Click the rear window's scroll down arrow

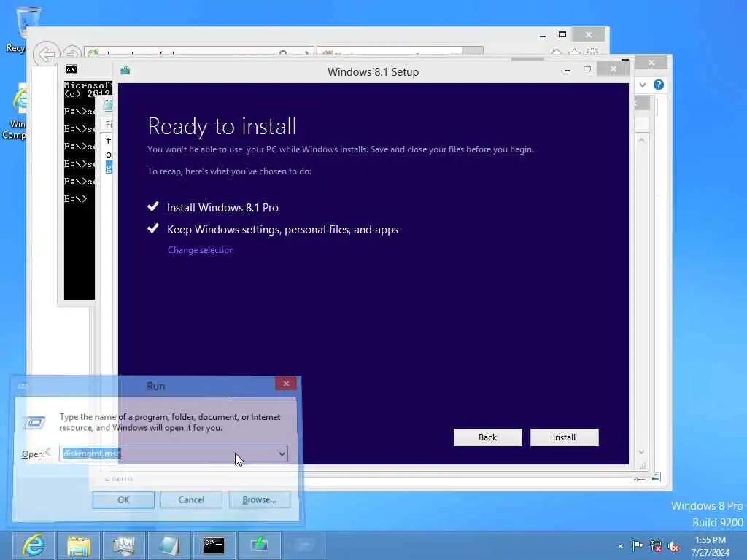642,452
